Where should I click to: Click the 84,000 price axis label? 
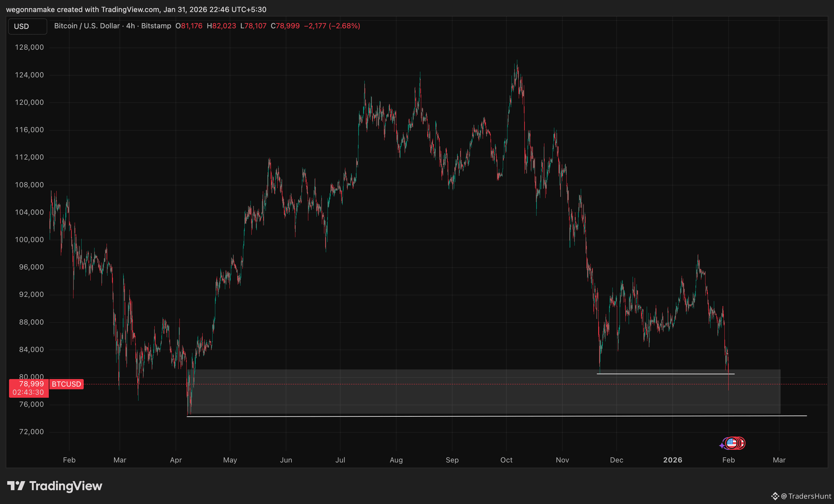[32, 350]
